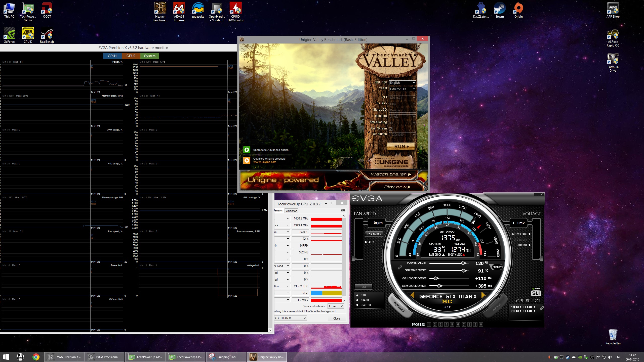Open Steam desktop shortcut

click(x=500, y=10)
